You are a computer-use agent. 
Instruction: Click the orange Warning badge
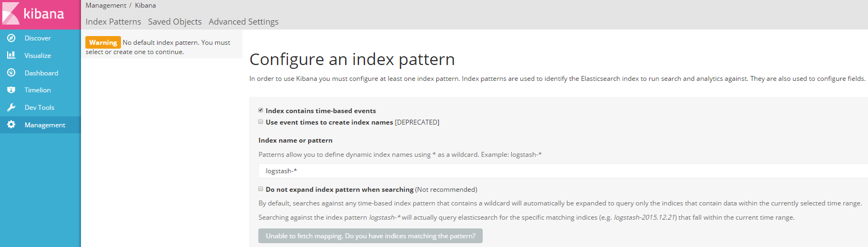click(x=103, y=43)
